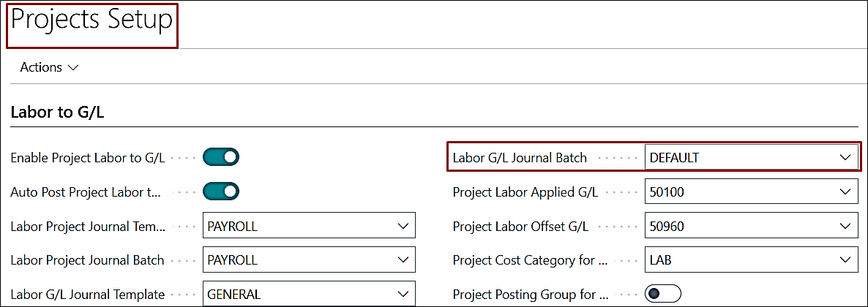Open Labor G/L Journal Template dropdown arrow
The width and height of the screenshot is (868, 307).
(x=403, y=295)
